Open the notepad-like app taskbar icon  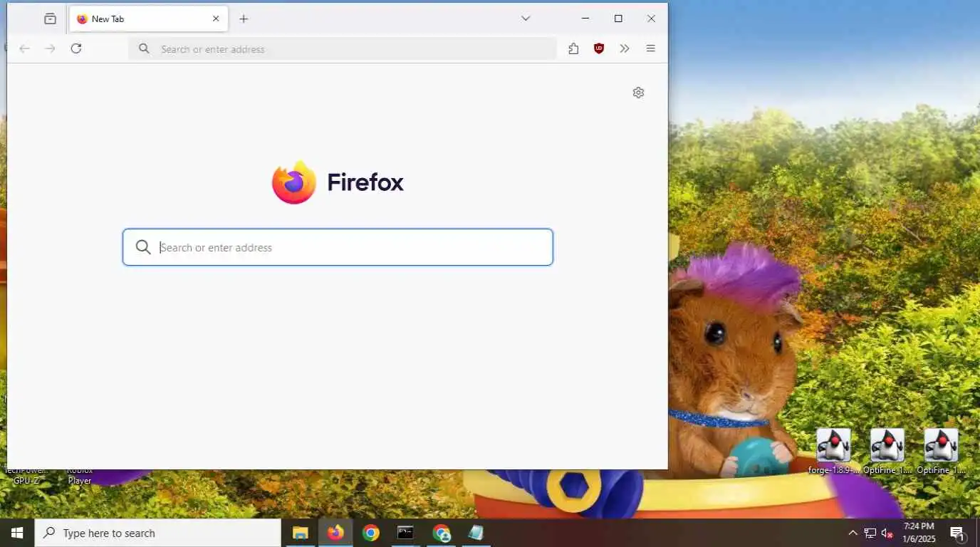[x=476, y=533]
